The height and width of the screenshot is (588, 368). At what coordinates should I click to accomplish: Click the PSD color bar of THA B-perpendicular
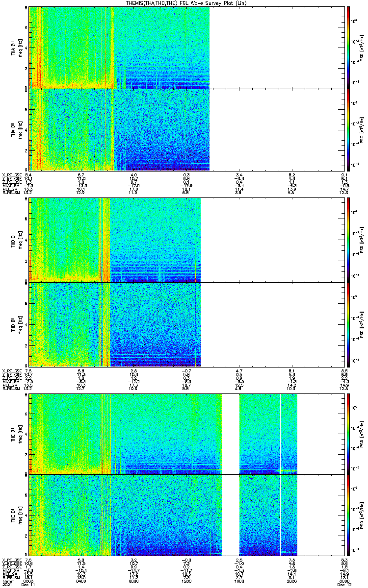pos(348,48)
